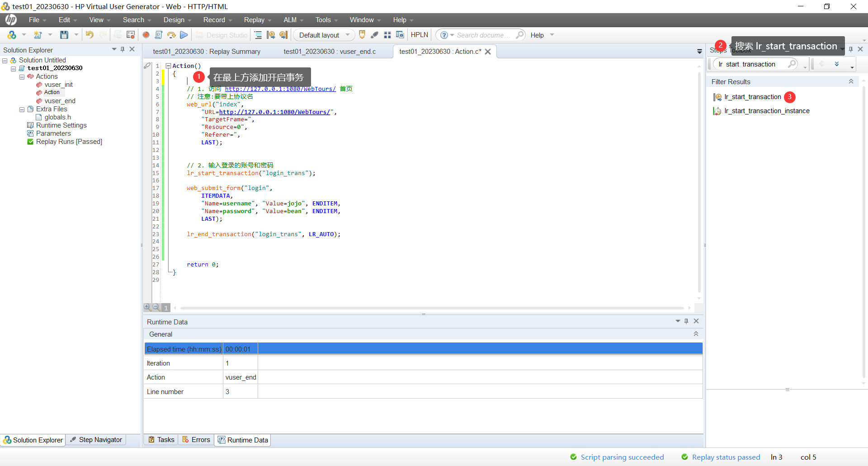Zoom out the editor with minus magnifier
The width and height of the screenshot is (868, 466).
click(156, 307)
